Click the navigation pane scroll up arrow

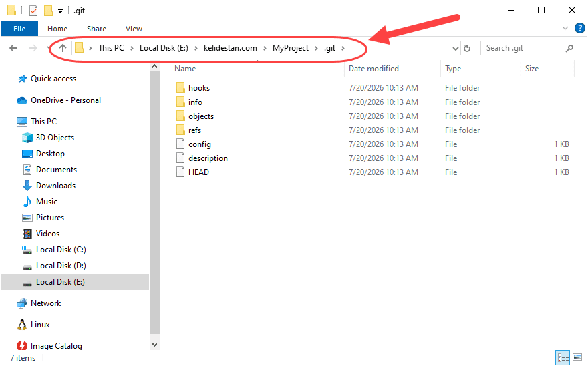pyautogui.click(x=154, y=67)
